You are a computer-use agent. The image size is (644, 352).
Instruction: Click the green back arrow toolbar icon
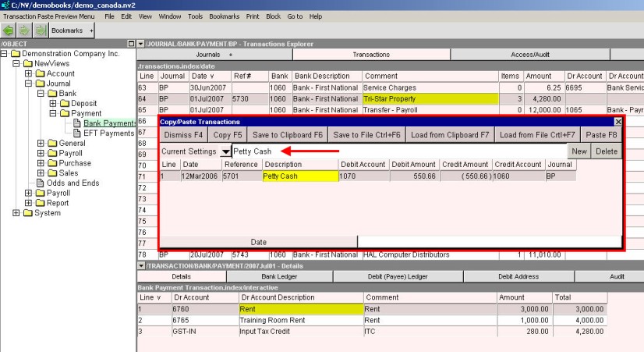(x=9, y=30)
